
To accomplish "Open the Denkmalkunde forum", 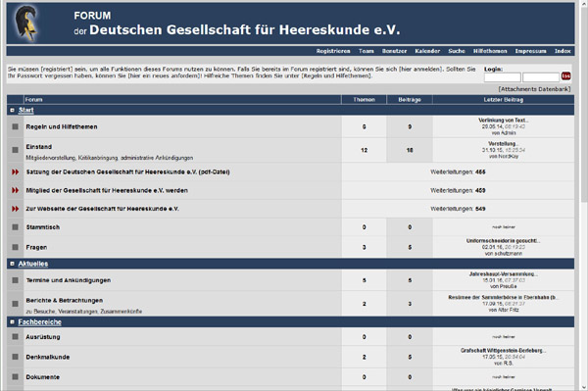I will [48, 357].
